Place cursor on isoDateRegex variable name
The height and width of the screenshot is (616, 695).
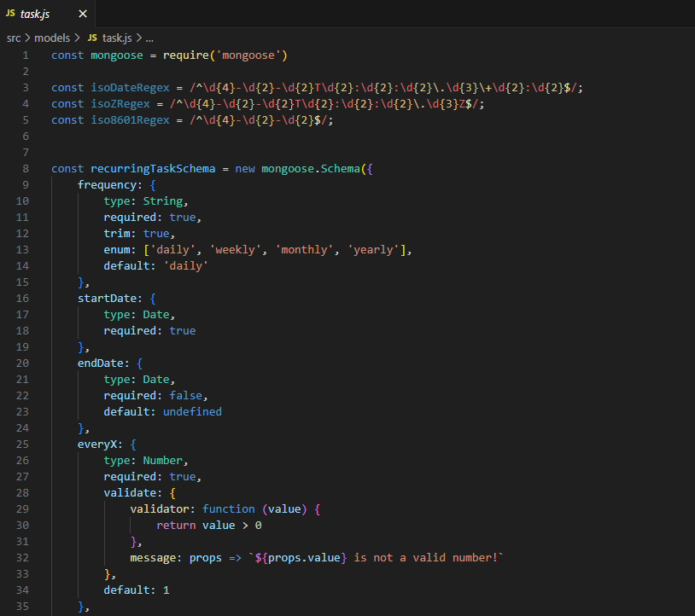coord(126,88)
